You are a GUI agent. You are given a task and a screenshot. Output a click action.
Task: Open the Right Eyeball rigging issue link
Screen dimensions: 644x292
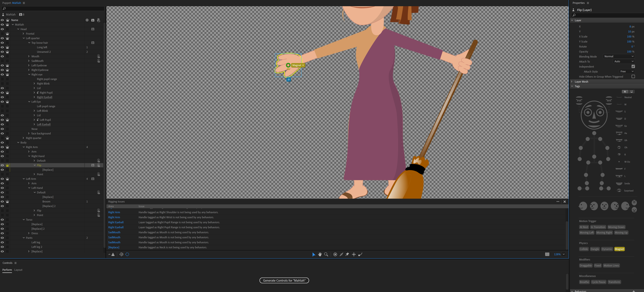pyautogui.click(x=116, y=222)
